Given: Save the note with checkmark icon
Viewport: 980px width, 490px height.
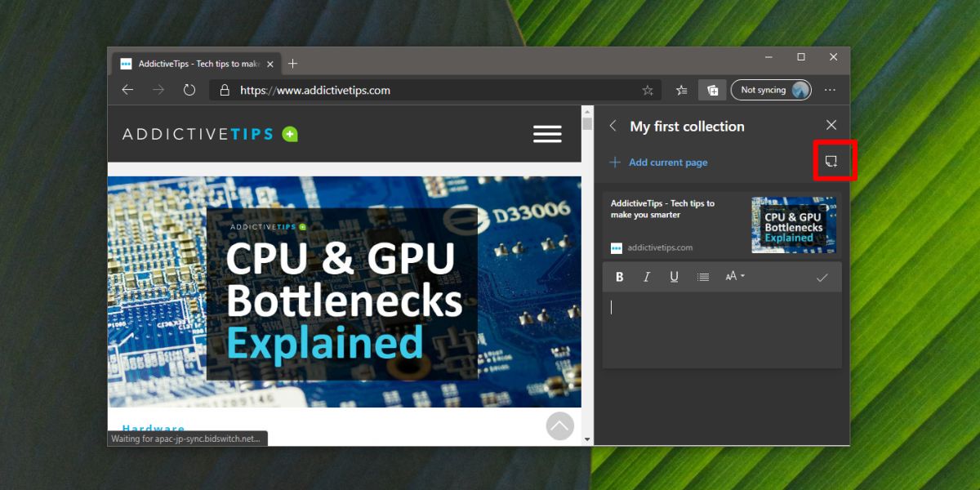Looking at the screenshot, I should 822,278.
